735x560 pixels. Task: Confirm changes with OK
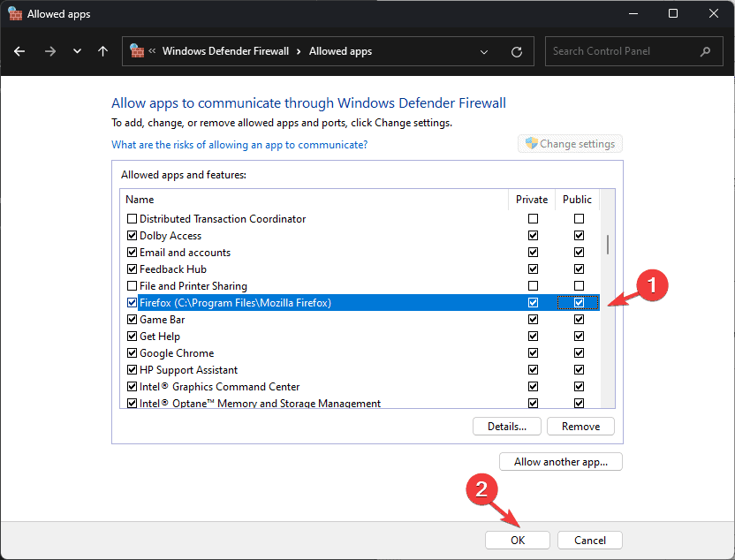(x=518, y=541)
